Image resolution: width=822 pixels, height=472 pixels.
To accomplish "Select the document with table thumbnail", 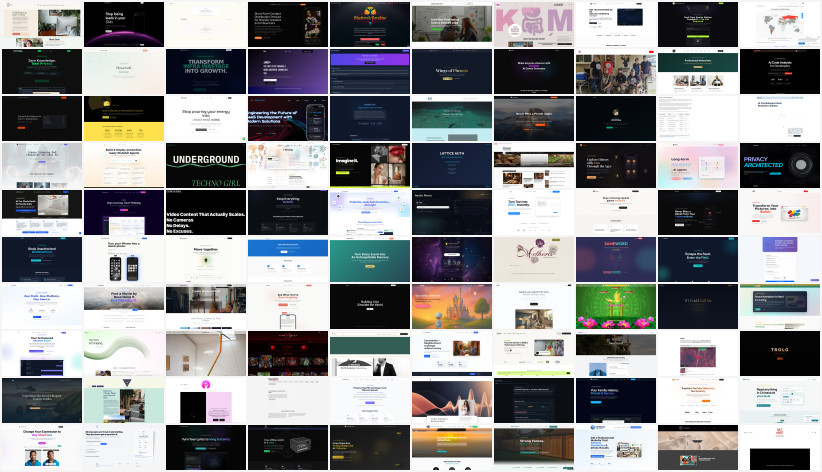I will pyautogui.click(x=698, y=119).
